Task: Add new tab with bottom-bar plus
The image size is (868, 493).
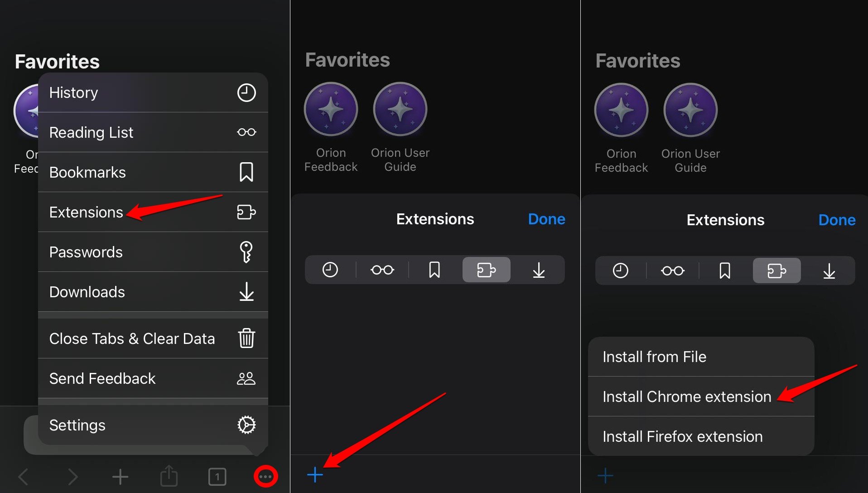Action: 121,477
